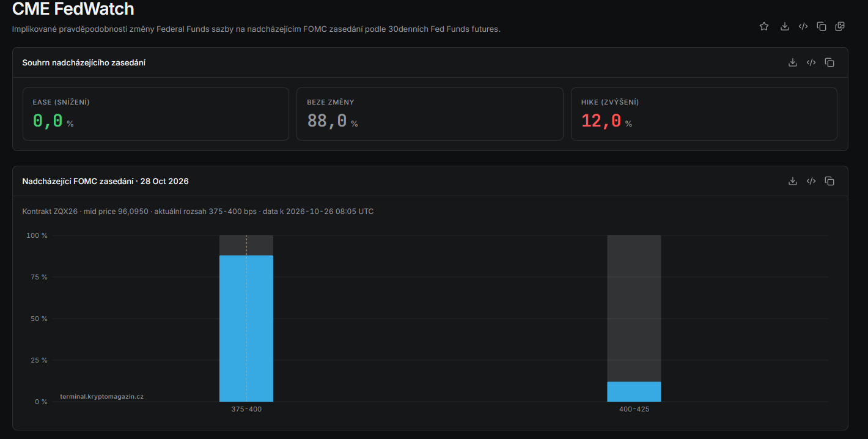The width and height of the screenshot is (868, 439).
Task: Click the "Kontrakt ZQX26" contract info line
Action: [x=198, y=212]
